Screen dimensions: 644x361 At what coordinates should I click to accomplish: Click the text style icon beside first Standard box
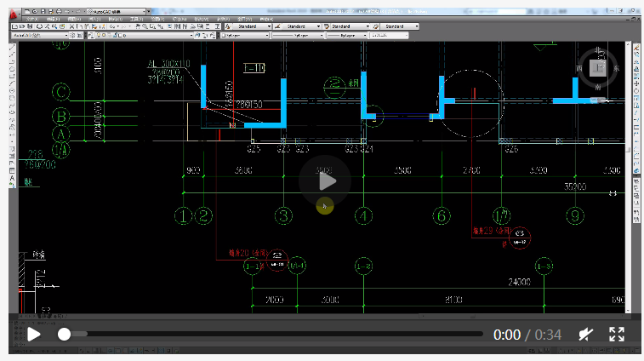tap(228, 26)
